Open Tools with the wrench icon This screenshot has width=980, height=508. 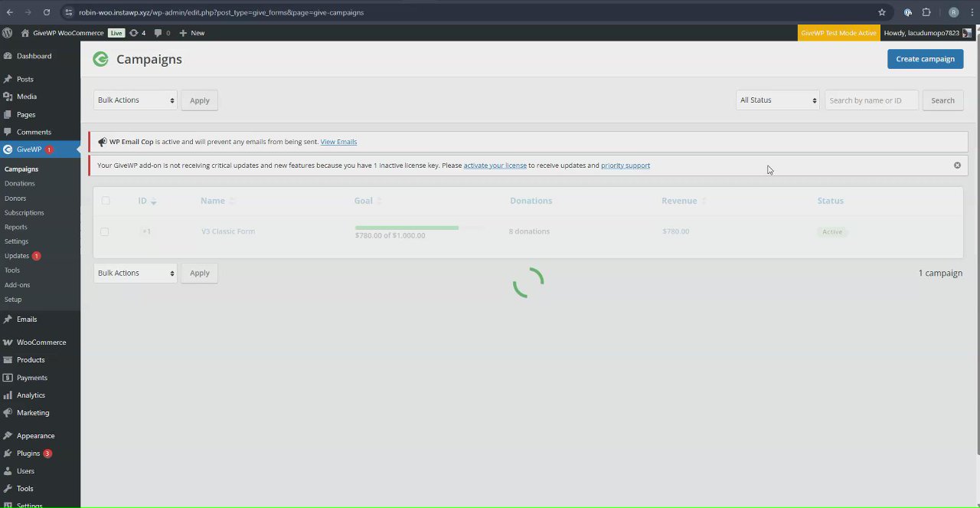(x=25, y=488)
